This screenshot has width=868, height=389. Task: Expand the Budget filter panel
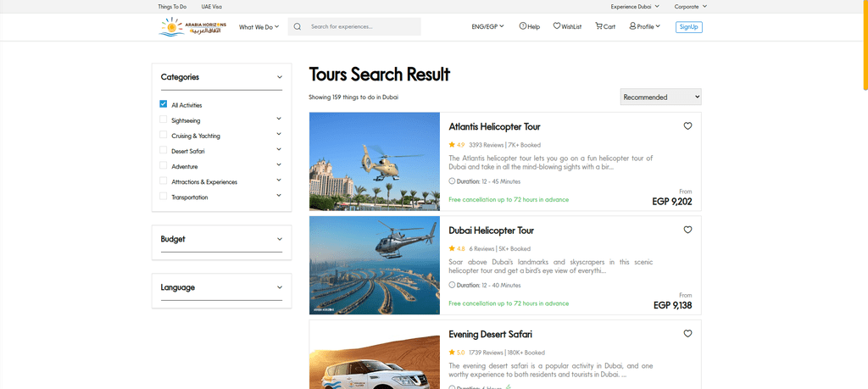click(x=280, y=239)
